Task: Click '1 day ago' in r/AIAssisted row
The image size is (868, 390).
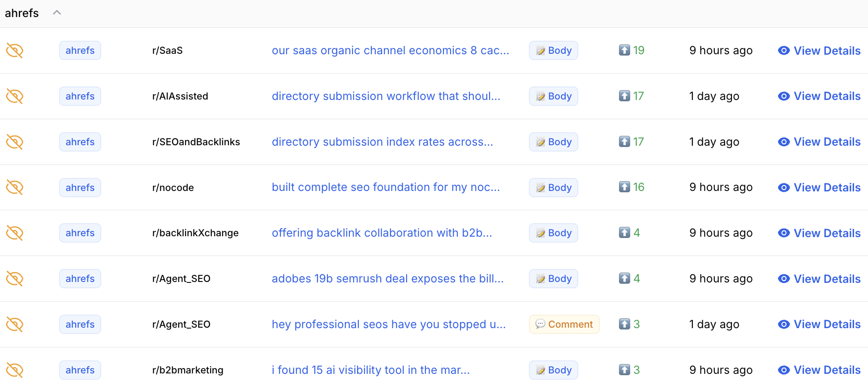Action: (714, 96)
